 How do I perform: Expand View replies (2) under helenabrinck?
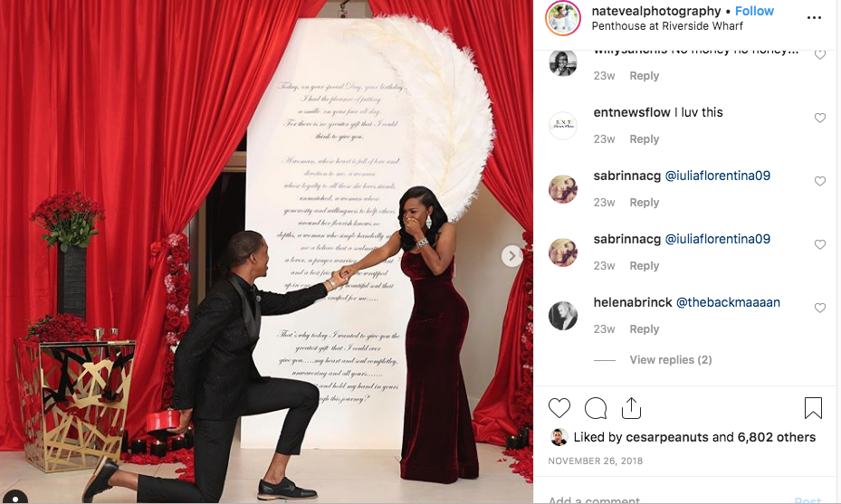click(x=671, y=360)
